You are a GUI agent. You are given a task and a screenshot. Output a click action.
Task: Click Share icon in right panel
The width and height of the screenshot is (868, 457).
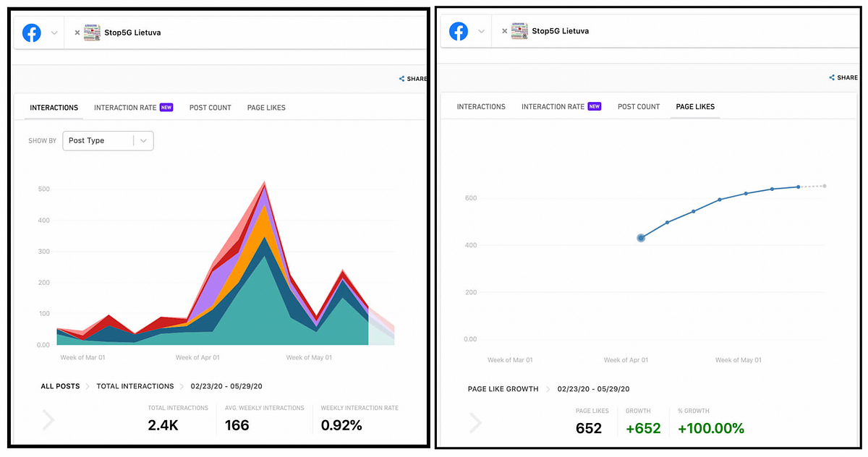click(832, 77)
